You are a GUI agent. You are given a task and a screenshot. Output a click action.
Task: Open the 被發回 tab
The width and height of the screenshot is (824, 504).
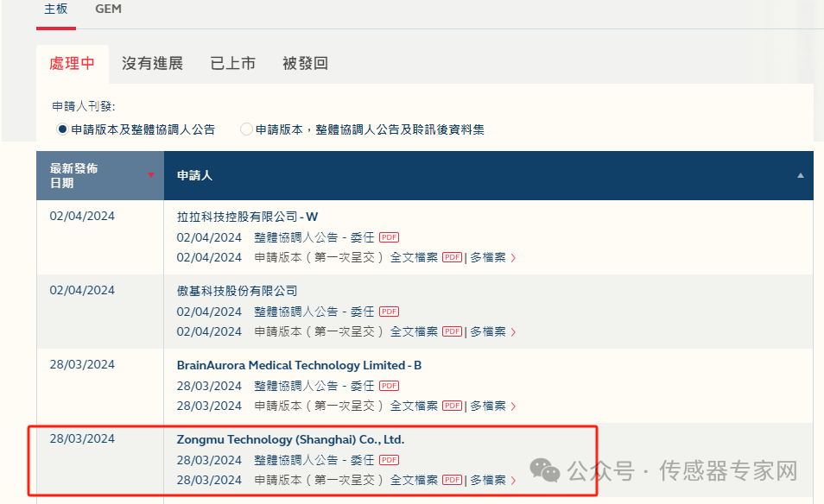(305, 64)
